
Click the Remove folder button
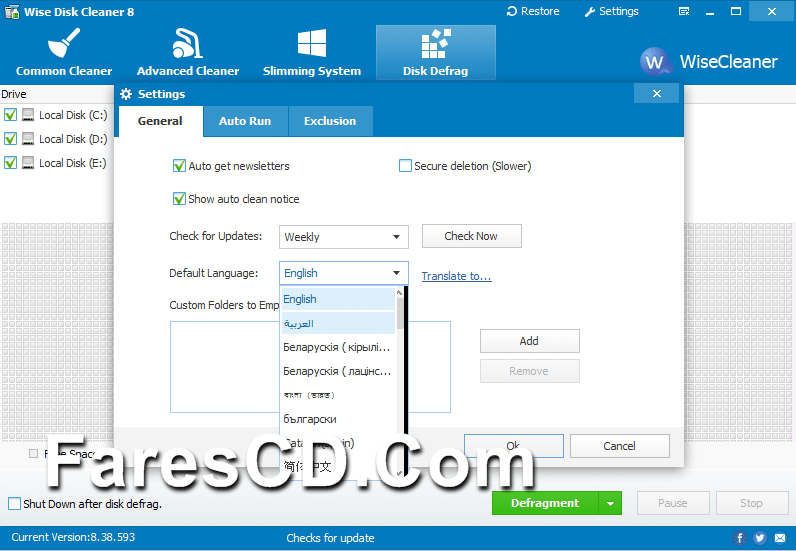coord(529,371)
